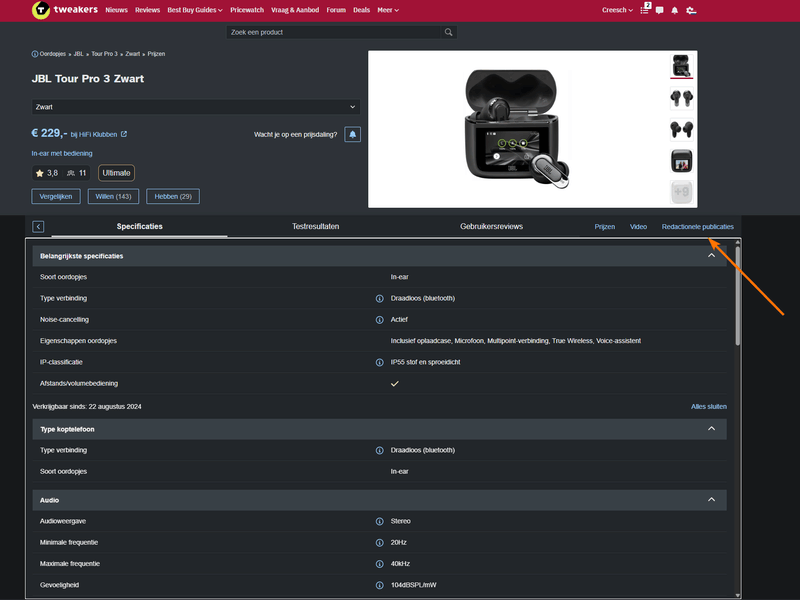Open the +9 more images thumbnail

coord(682,192)
